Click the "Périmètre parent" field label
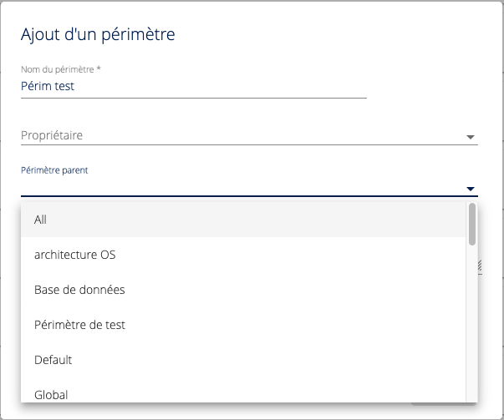This screenshot has height=420, width=504. (x=54, y=170)
